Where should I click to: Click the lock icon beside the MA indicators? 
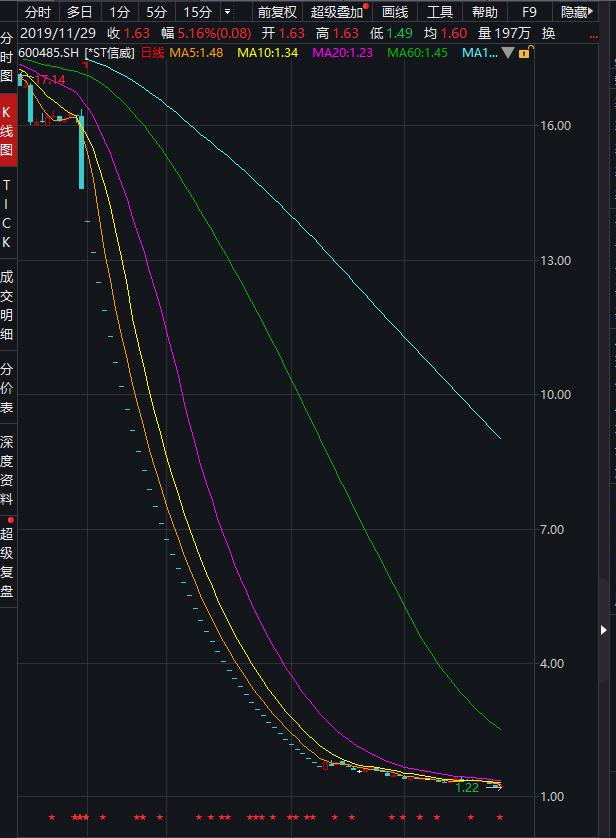524,53
